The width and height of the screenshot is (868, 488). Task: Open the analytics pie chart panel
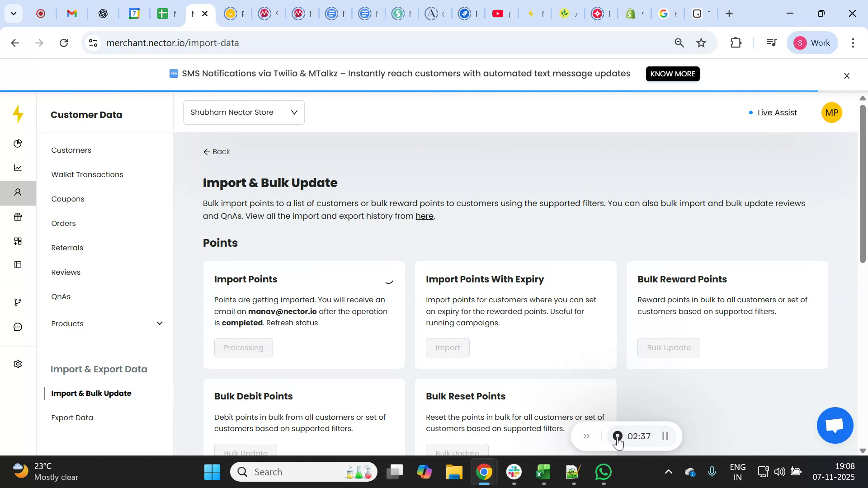pos(18,143)
